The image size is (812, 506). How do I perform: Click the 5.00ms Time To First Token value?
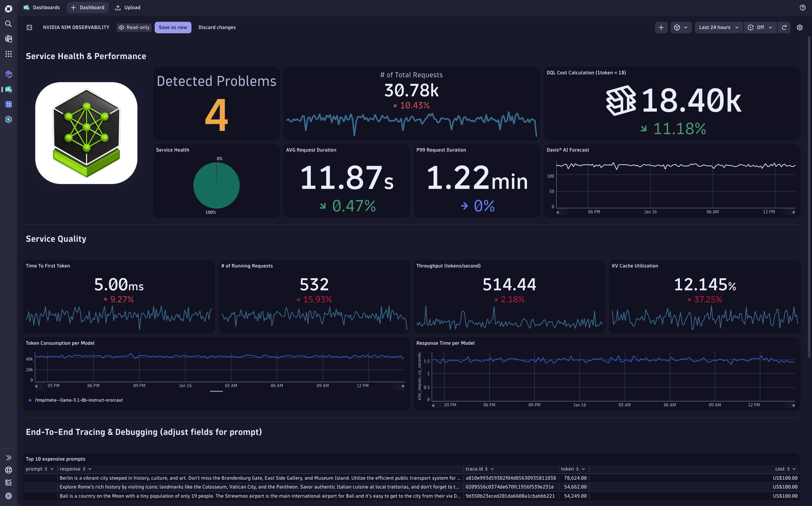tap(119, 284)
